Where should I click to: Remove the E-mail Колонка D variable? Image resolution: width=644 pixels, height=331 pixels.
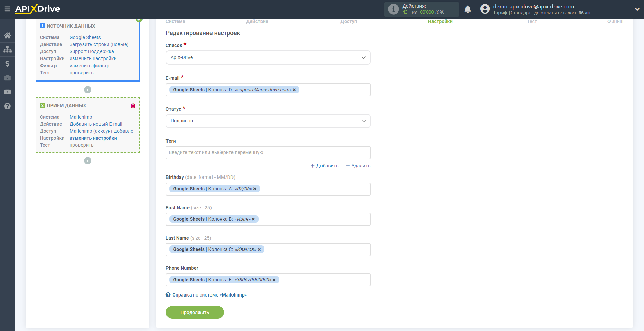294,90
